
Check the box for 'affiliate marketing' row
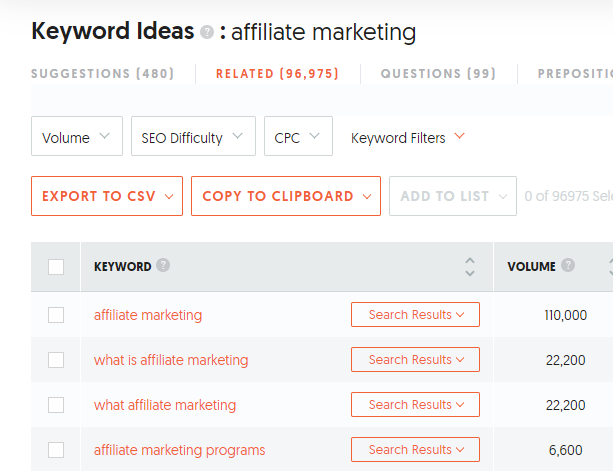(56, 315)
